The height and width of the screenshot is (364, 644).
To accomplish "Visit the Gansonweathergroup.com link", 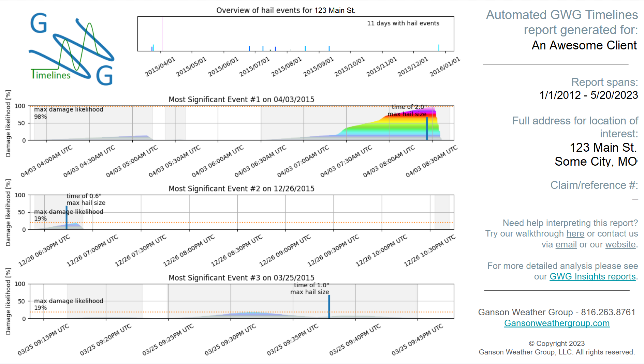I will coord(557,323).
